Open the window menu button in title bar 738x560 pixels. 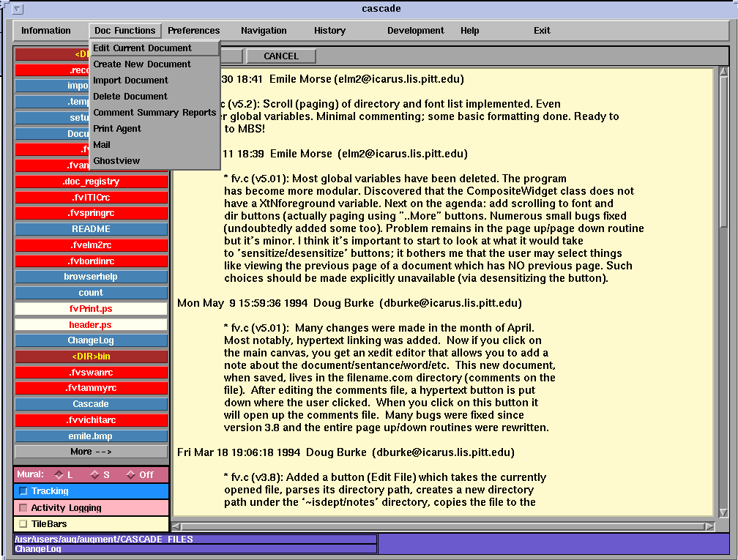coord(18,9)
